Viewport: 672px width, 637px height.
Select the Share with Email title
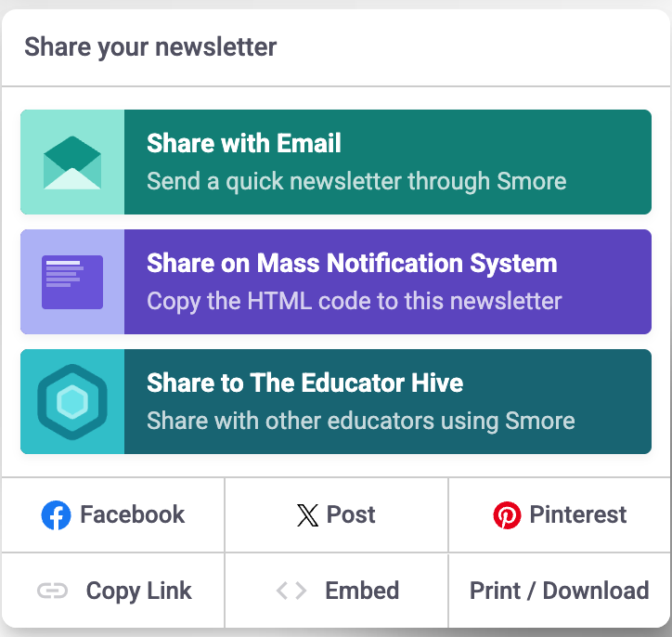(244, 143)
